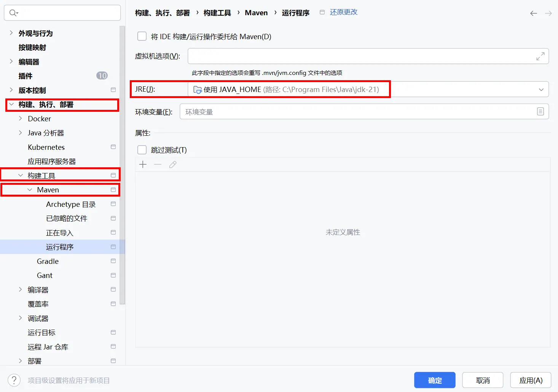
Task: Click the search magnifier icon
Action: (13, 13)
